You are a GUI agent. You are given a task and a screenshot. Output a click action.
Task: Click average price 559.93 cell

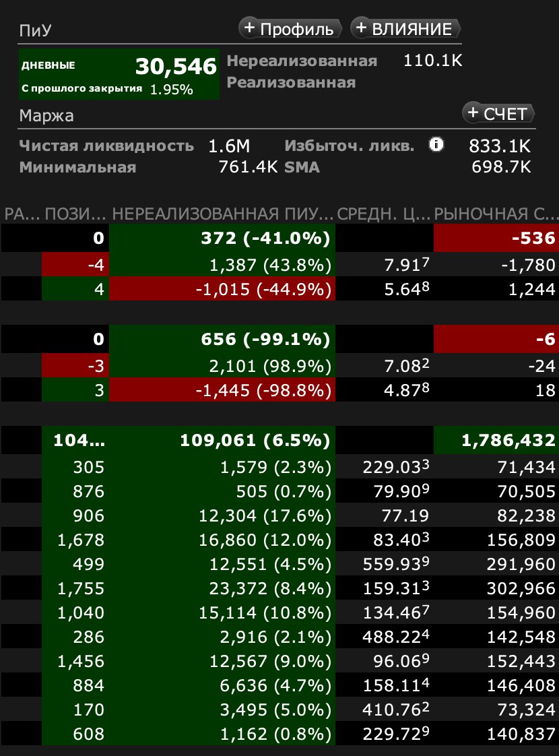coord(385,563)
